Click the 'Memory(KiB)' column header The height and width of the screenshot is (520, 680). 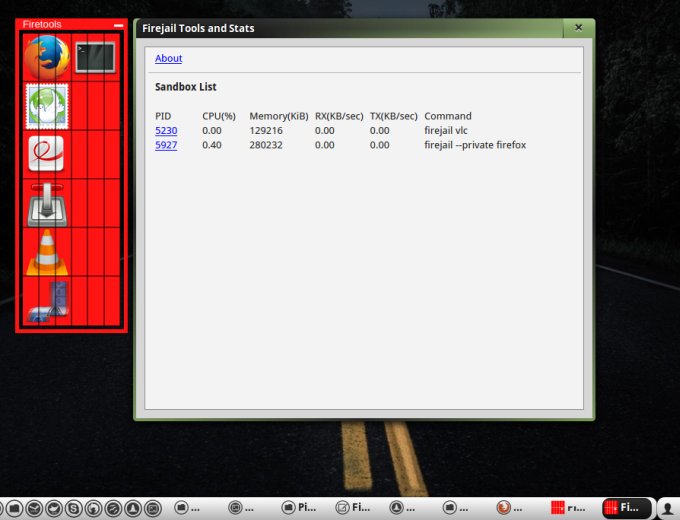coord(279,116)
